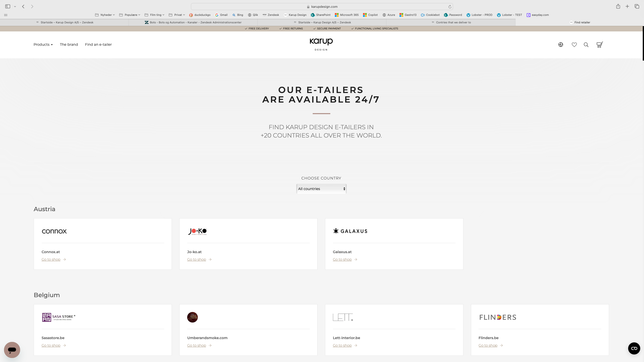Open the globe language selector icon
The width and height of the screenshot is (644, 362).
[x=560, y=44]
